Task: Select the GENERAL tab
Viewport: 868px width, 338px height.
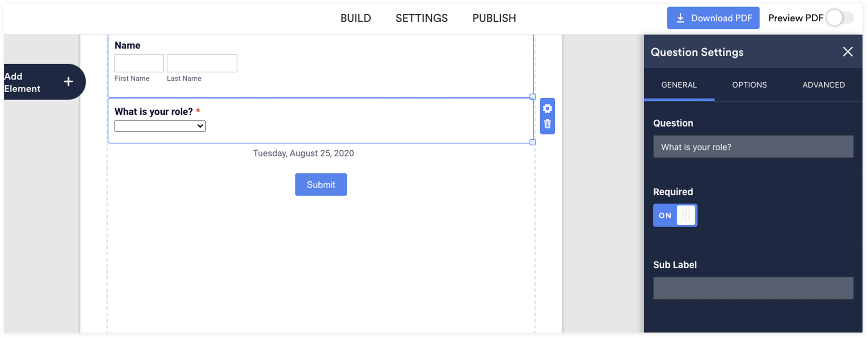Action: [x=679, y=85]
